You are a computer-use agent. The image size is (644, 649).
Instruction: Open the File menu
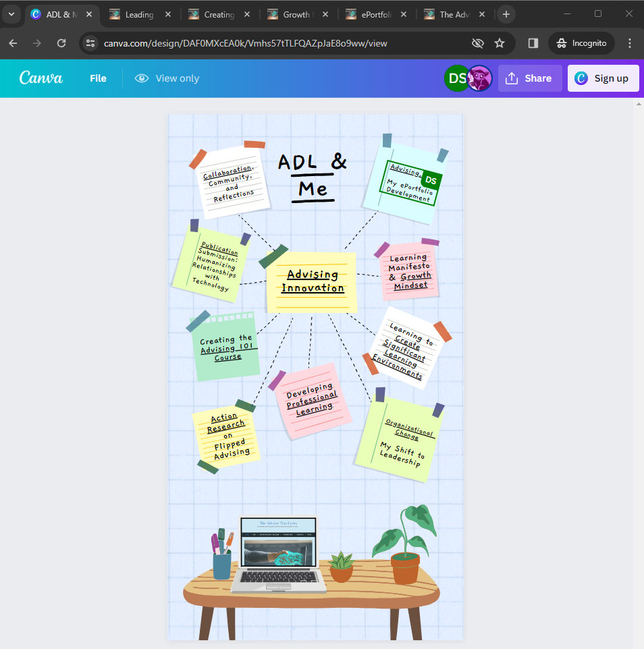(x=98, y=78)
